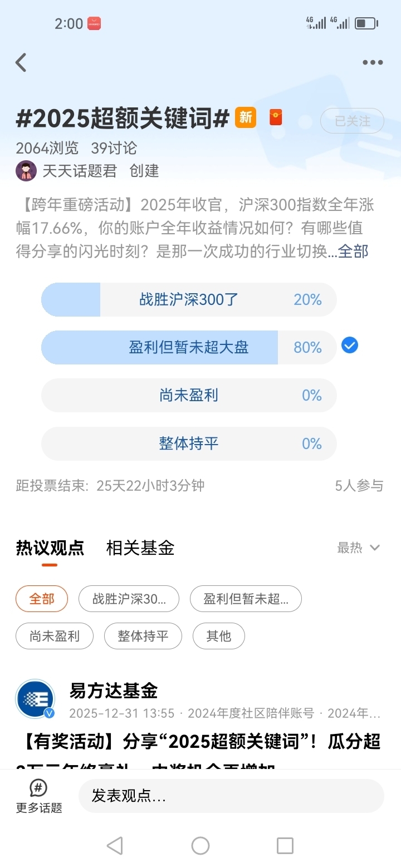Filter by 其他 chip
Image resolution: width=401 pixels, height=868 pixels.
tap(218, 636)
